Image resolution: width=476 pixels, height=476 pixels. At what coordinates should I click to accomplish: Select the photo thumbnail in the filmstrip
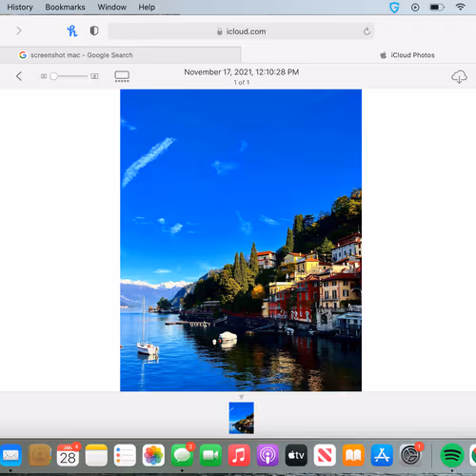(242, 418)
